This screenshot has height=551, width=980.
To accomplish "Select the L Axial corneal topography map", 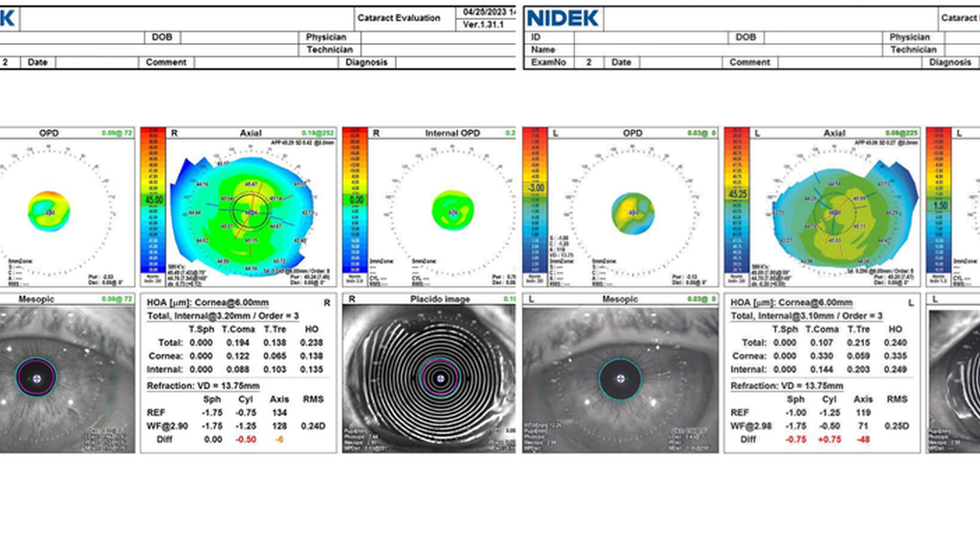I will (x=835, y=212).
